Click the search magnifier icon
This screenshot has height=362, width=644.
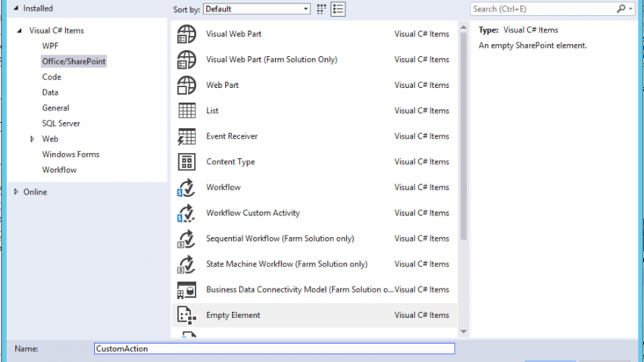[x=621, y=8]
